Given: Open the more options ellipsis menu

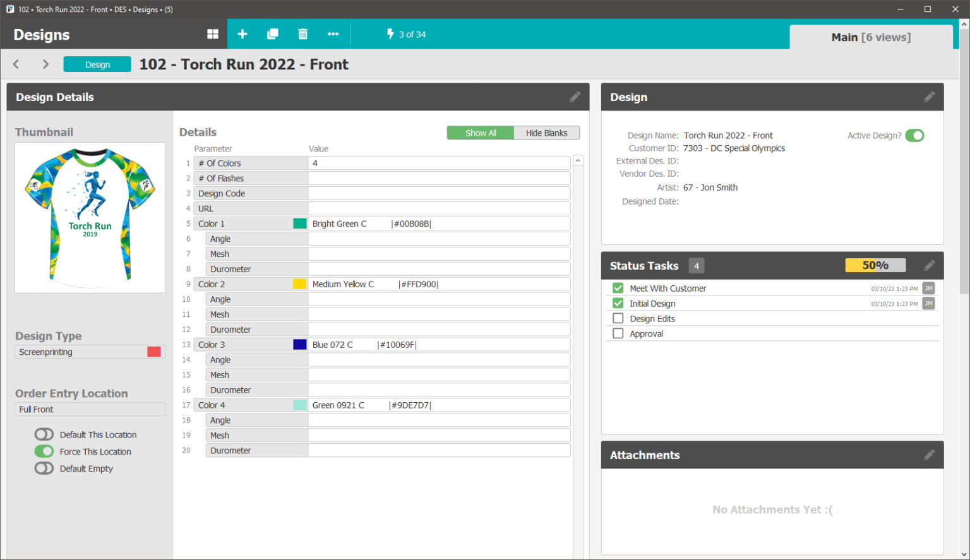Looking at the screenshot, I should [333, 34].
